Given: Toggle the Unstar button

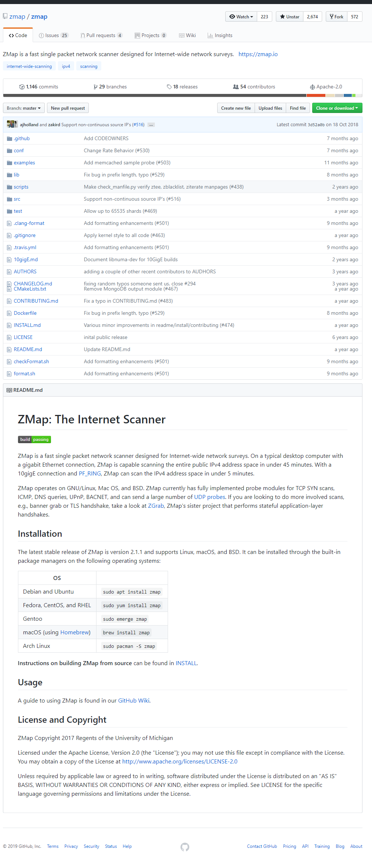Looking at the screenshot, I should [x=289, y=17].
